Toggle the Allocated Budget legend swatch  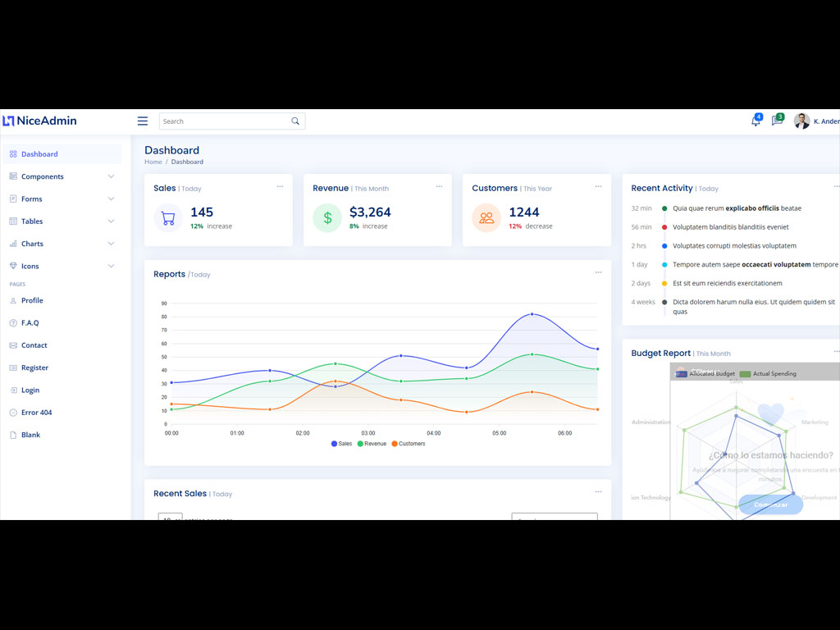681,374
